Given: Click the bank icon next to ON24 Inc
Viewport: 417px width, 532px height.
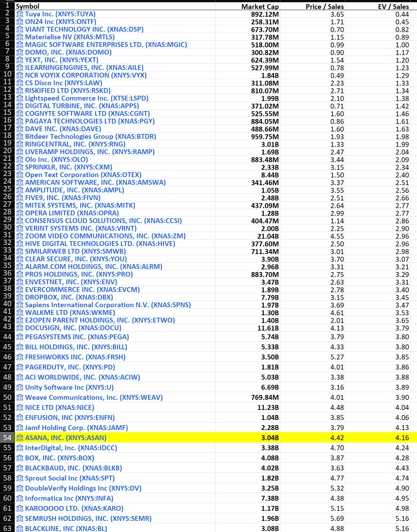Looking at the screenshot, I should 20,22.
